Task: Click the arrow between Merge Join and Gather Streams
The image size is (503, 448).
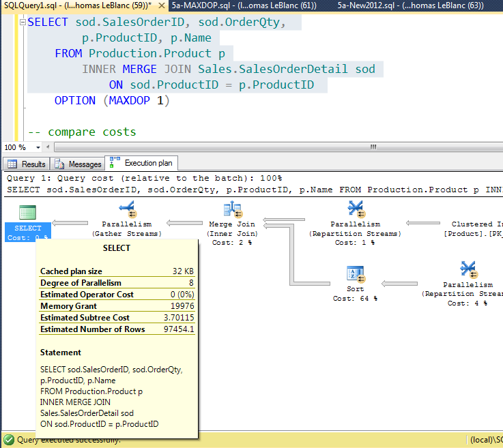Action: [x=184, y=223]
